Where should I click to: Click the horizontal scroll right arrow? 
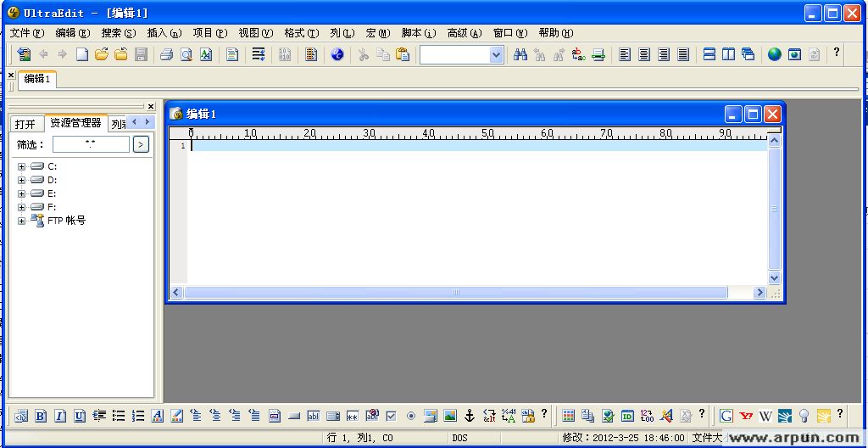(759, 292)
